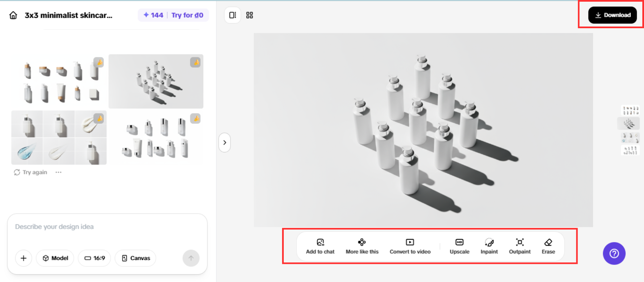
Task: Open the wooden-cap bottles collection thumbnail
Action: [x=59, y=81]
